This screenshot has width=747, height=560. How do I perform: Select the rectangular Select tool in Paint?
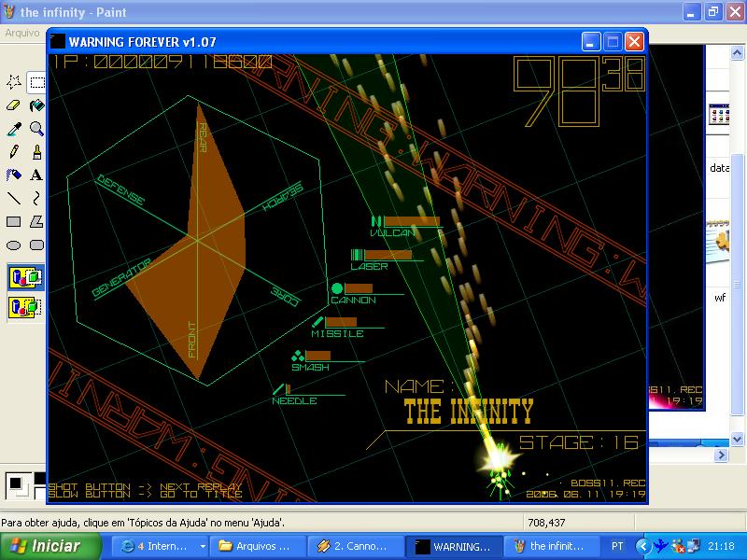pyautogui.click(x=36, y=82)
